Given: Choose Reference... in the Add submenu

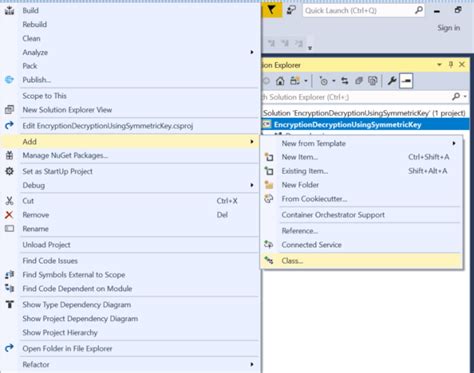Looking at the screenshot, I should 299,231.
